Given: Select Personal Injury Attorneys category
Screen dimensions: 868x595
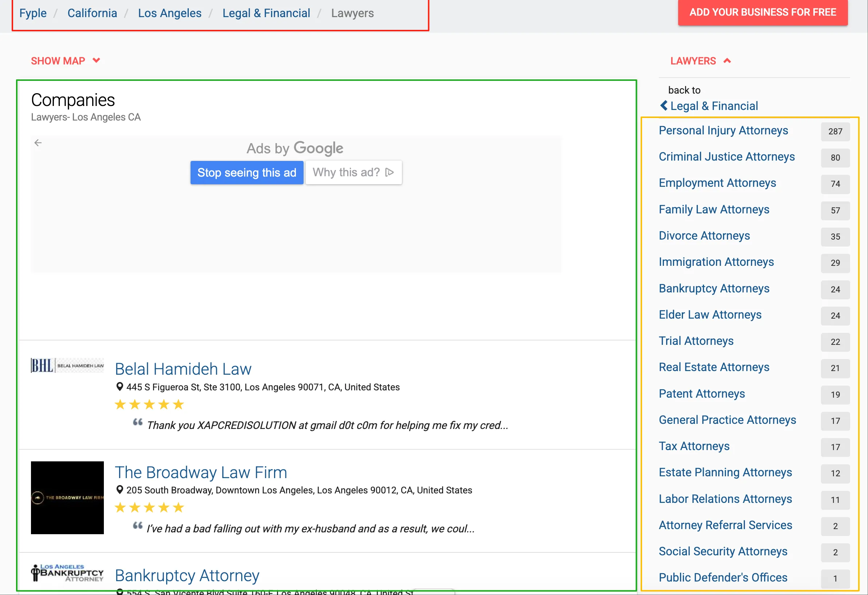Looking at the screenshot, I should click(723, 130).
